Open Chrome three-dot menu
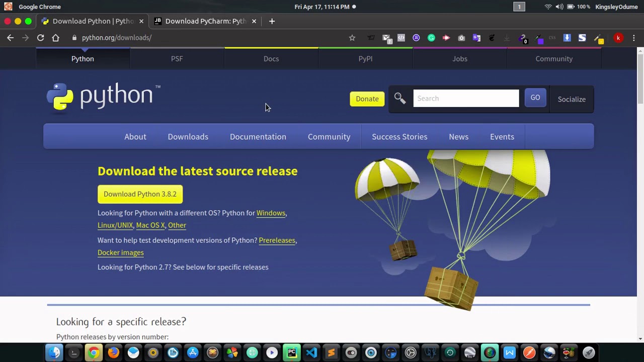This screenshot has width=644, height=362. pos(633,38)
